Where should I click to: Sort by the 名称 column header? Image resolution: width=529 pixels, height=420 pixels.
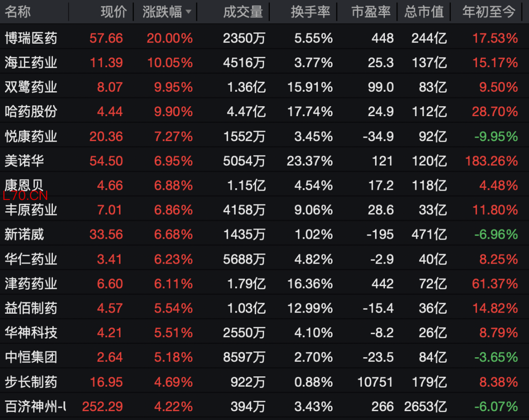pos(18,12)
